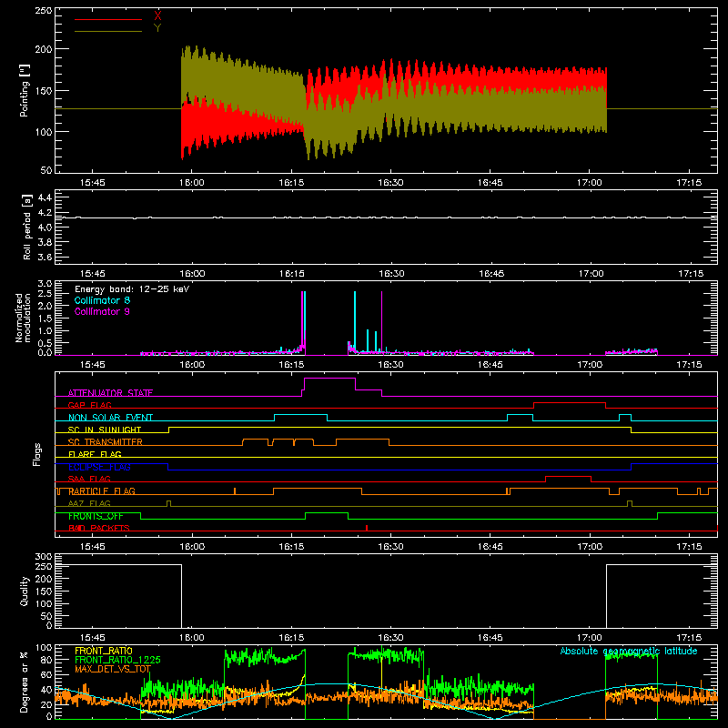Click the red legend line for X
728x728 pixels.
108,19
